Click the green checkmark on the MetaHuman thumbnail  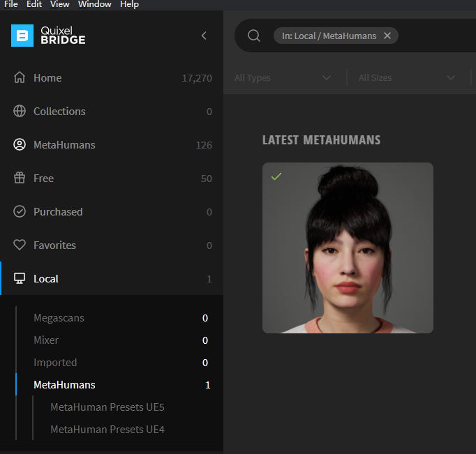pos(276,176)
